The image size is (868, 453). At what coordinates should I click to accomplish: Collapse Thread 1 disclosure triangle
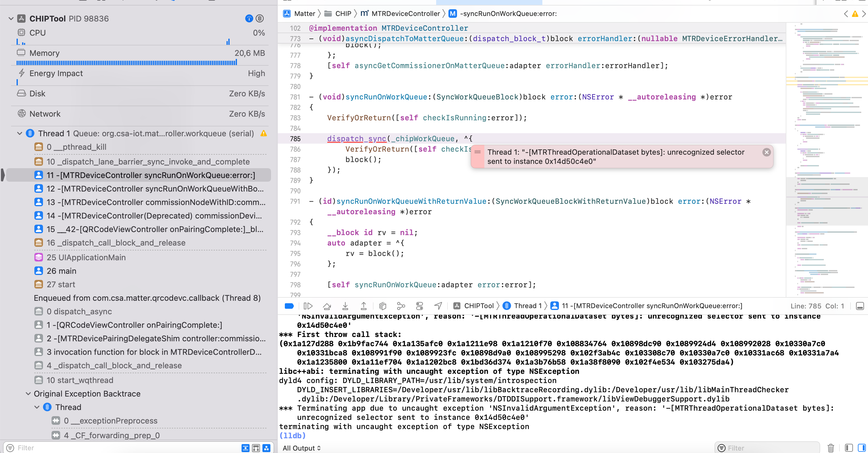pos(20,134)
